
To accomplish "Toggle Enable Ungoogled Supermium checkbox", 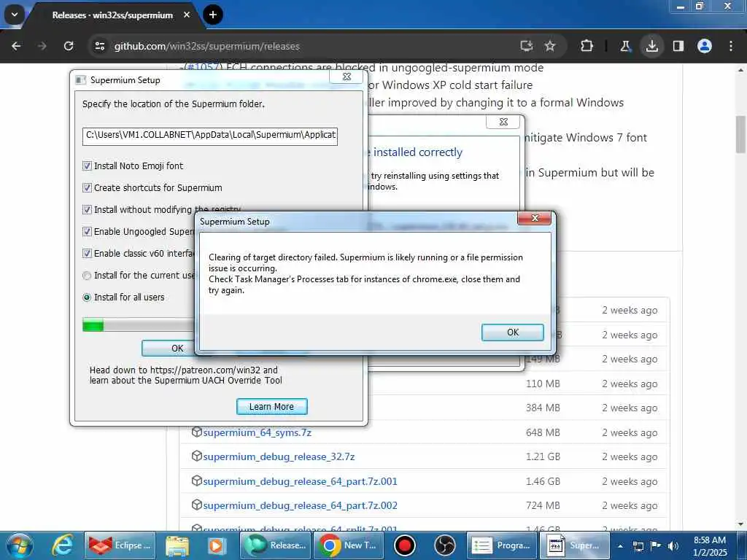I will pyautogui.click(x=87, y=231).
